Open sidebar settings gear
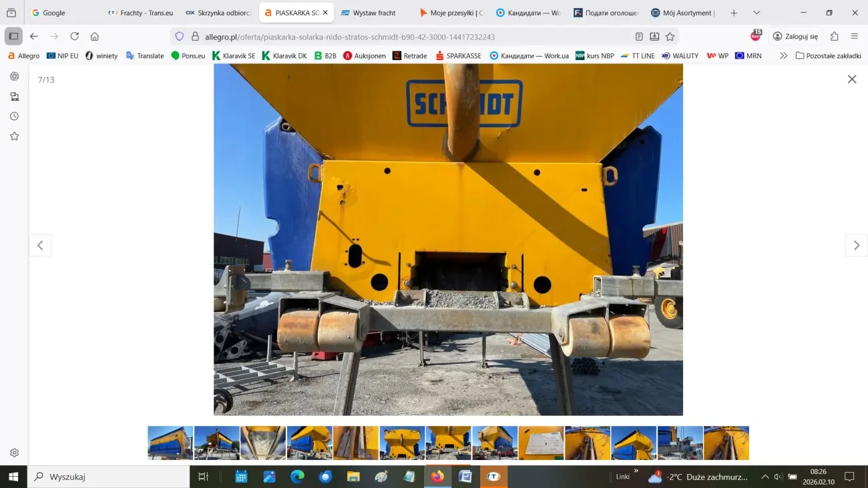The height and width of the screenshot is (488, 868). coord(14,453)
